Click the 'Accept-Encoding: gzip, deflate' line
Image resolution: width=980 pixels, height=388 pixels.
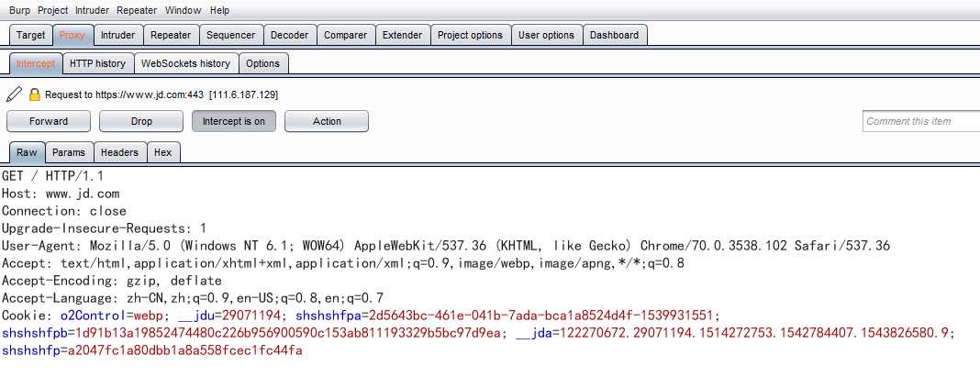[x=111, y=282]
